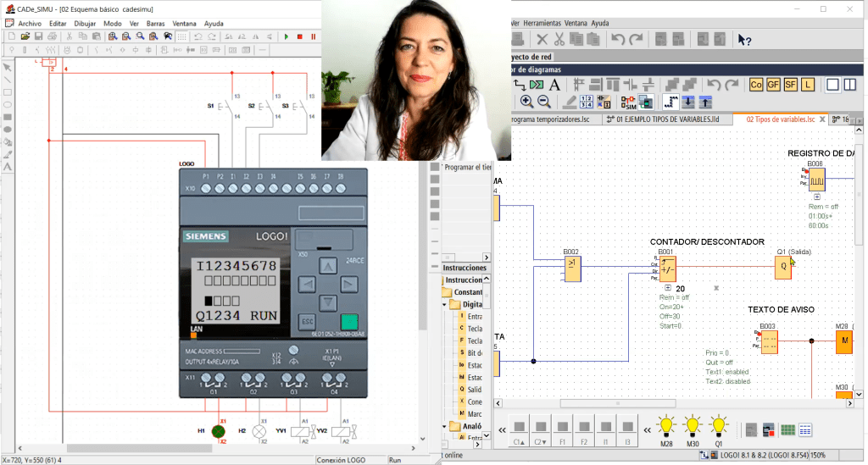This screenshot has width=868, height=465.
Task: Click the context help cursor icon
Action: coord(744,39)
